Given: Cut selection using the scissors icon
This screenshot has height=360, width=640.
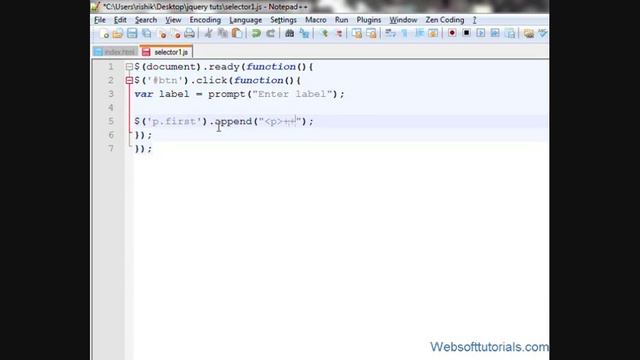Looking at the screenshot, I should [x=208, y=33].
